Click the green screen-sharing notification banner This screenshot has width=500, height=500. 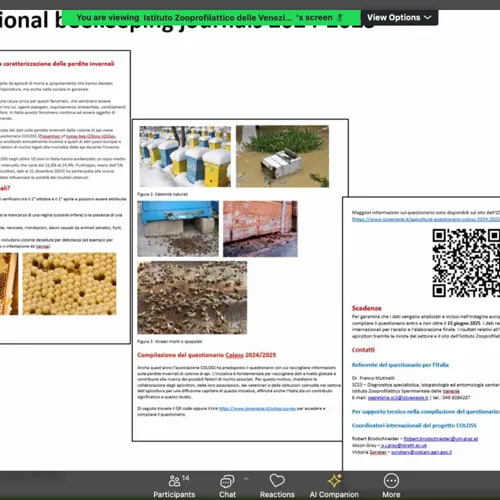pyautogui.click(x=211, y=17)
